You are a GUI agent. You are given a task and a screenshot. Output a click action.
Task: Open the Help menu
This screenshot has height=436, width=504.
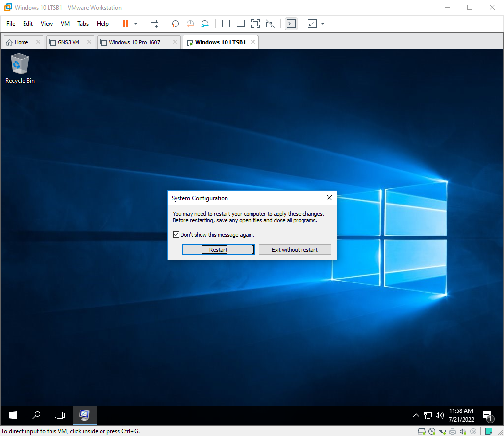(x=102, y=24)
